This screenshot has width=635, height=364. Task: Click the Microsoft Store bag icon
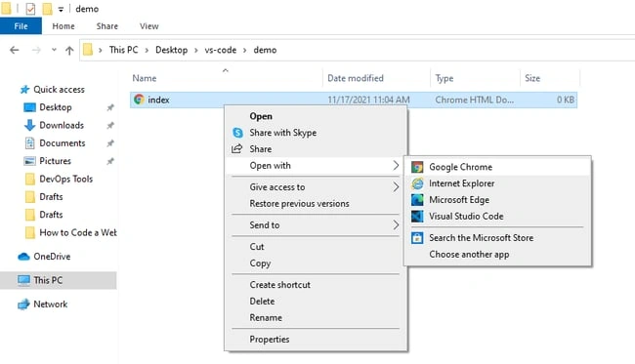(417, 238)
